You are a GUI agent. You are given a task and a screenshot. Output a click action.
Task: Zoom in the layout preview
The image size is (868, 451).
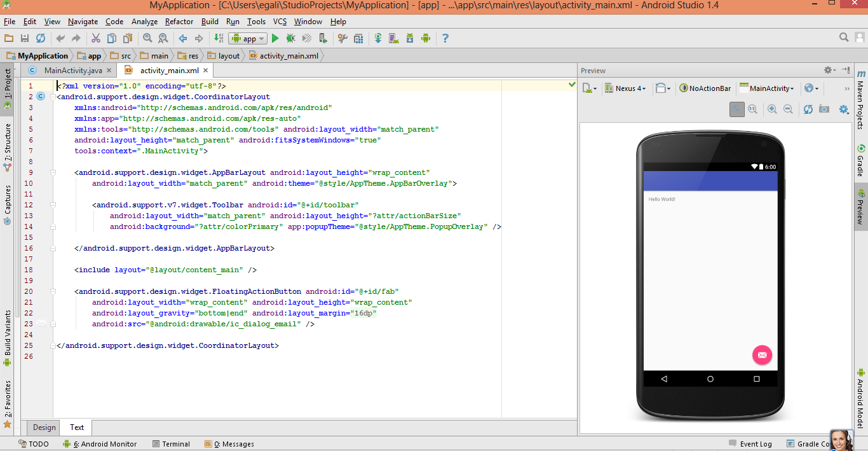point(773,109)
